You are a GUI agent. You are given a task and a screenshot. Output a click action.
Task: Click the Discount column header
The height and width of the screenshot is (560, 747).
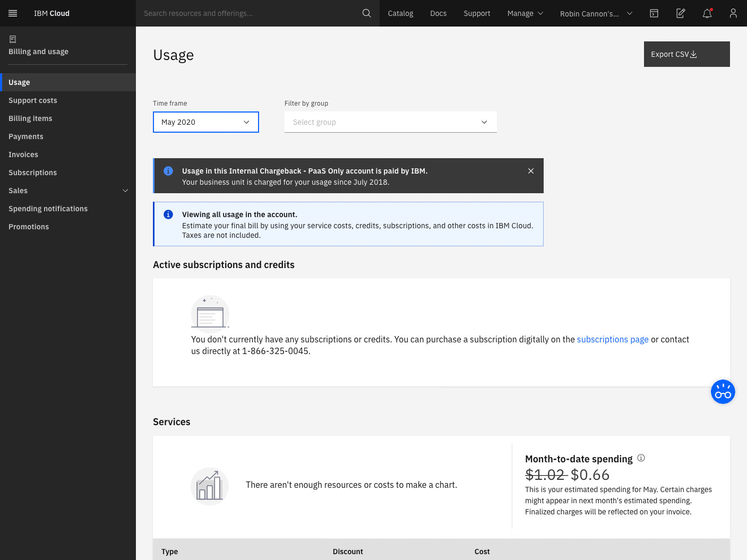click(x=348, y=552)
